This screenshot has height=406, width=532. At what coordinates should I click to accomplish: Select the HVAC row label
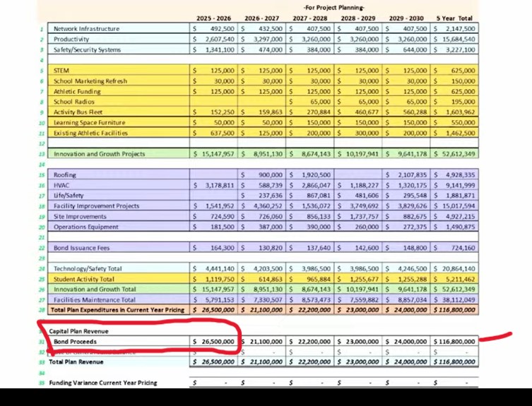click(61, 186)
